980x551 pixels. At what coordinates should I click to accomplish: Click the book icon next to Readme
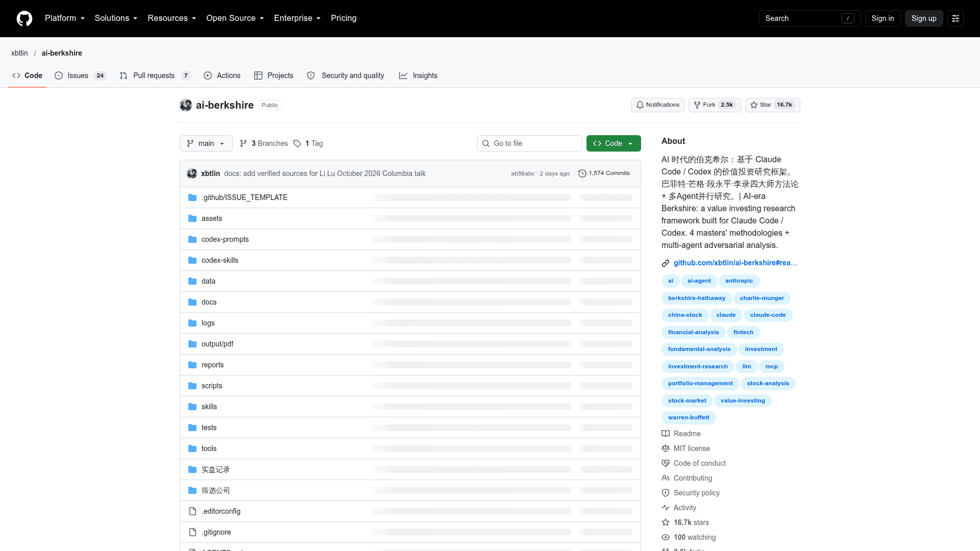[666, 434]
